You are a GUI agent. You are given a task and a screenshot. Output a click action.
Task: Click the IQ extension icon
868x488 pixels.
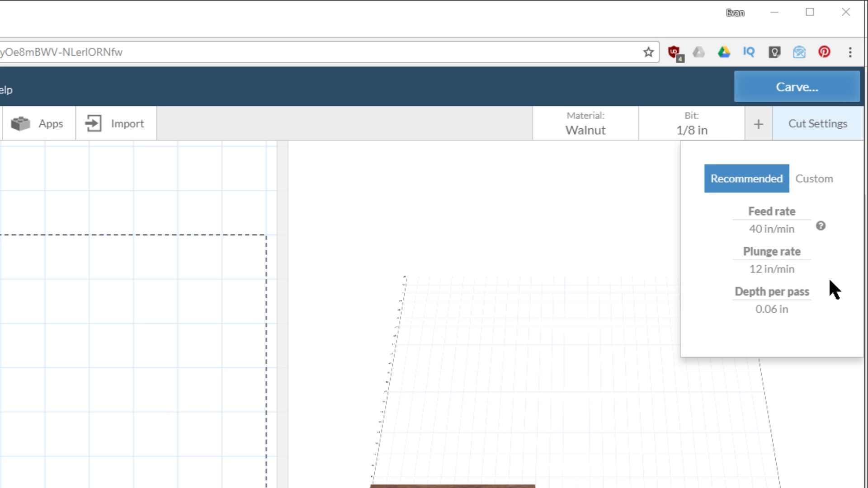[x=749, y=52]
